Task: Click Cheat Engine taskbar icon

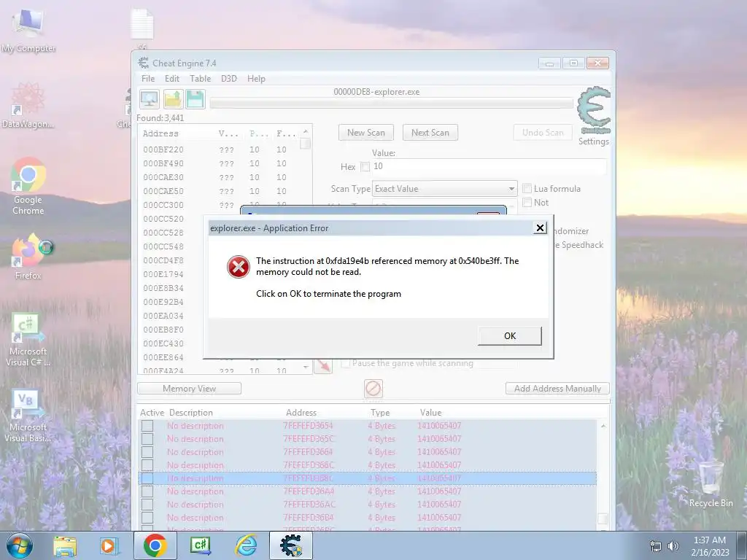Action: coord(291,545)
